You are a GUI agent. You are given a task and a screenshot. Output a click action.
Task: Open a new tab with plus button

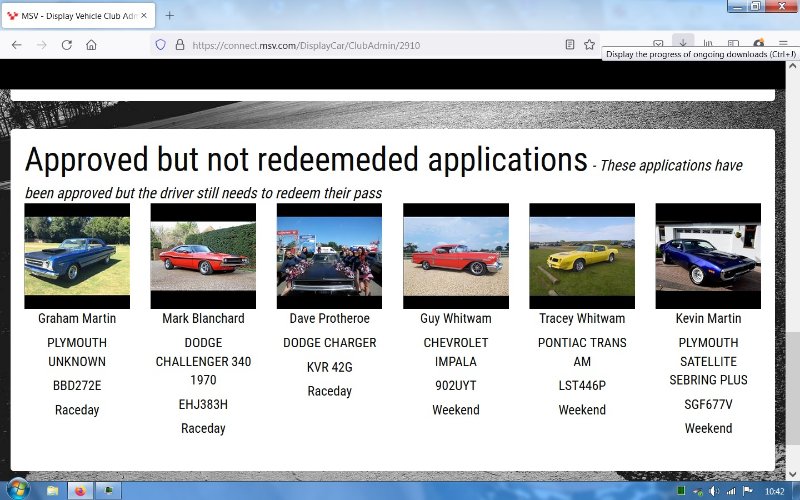point(170,15)
